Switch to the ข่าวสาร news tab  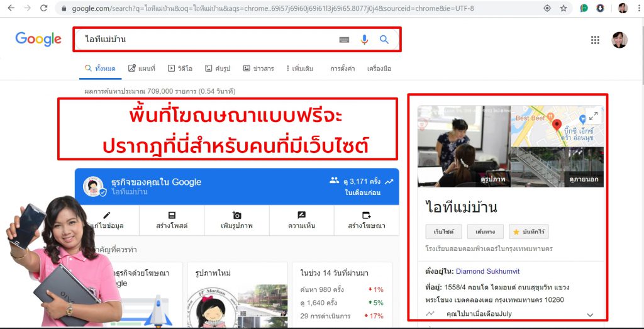click(258, 69)
